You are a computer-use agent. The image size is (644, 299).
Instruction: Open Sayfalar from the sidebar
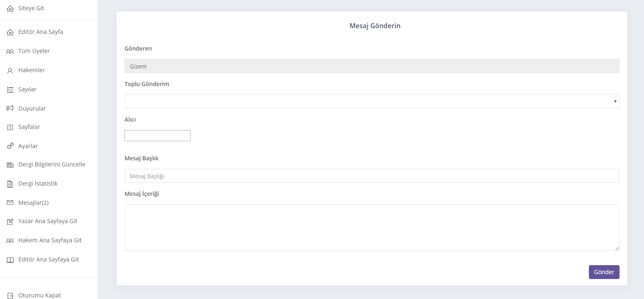point(29,127)
